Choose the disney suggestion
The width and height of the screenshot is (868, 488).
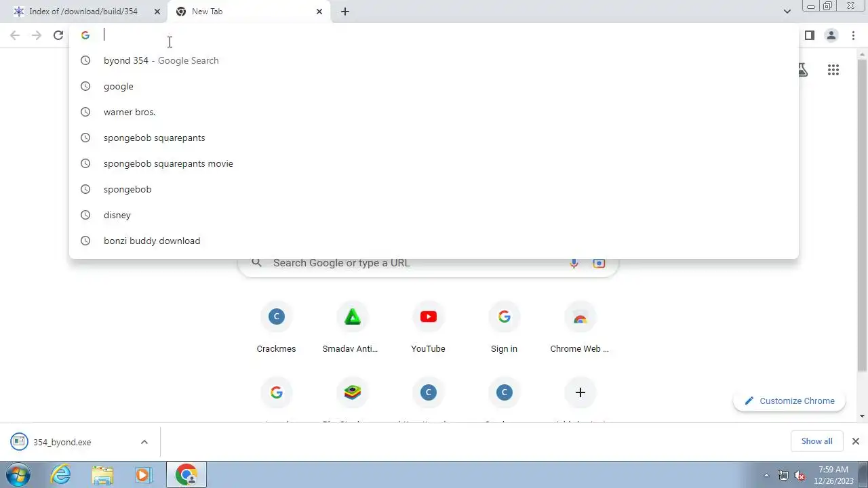tap(434, 215)
